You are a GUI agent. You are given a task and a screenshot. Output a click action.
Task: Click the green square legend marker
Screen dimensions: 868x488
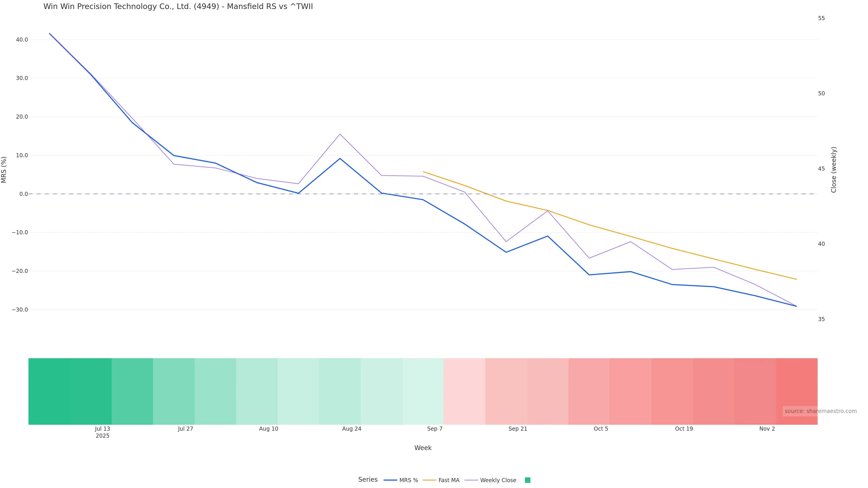pos(528,480)
